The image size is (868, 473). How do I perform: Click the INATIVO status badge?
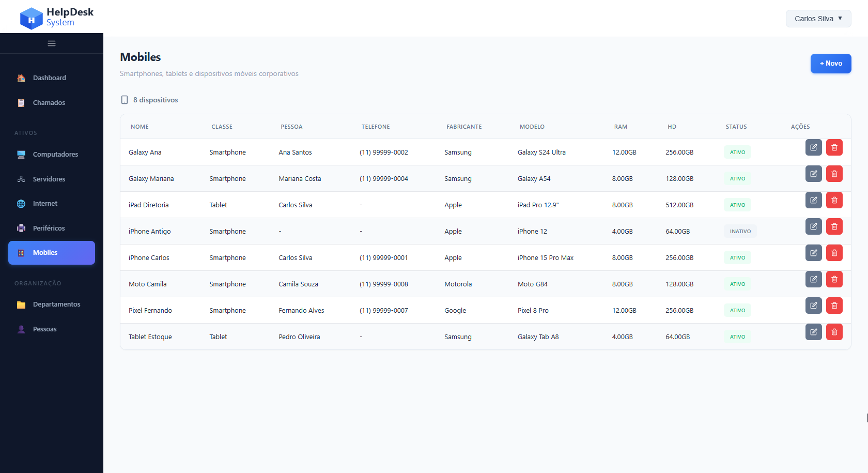pos(740,232)
